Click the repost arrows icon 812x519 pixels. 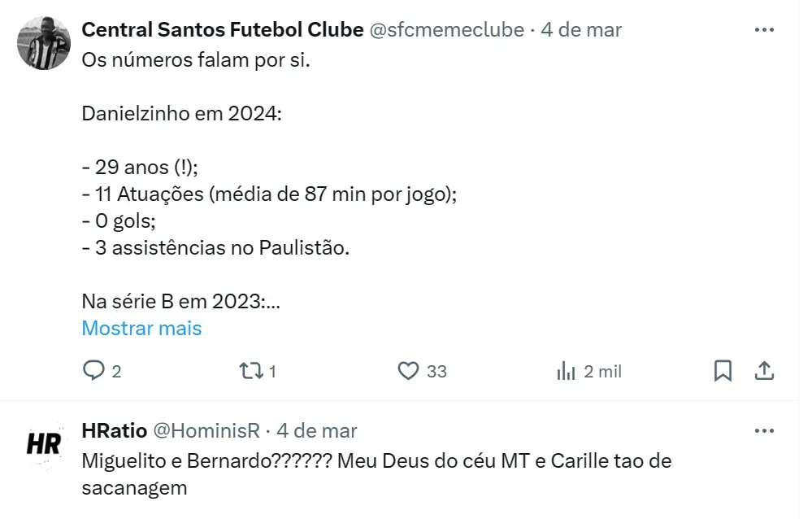250,371
